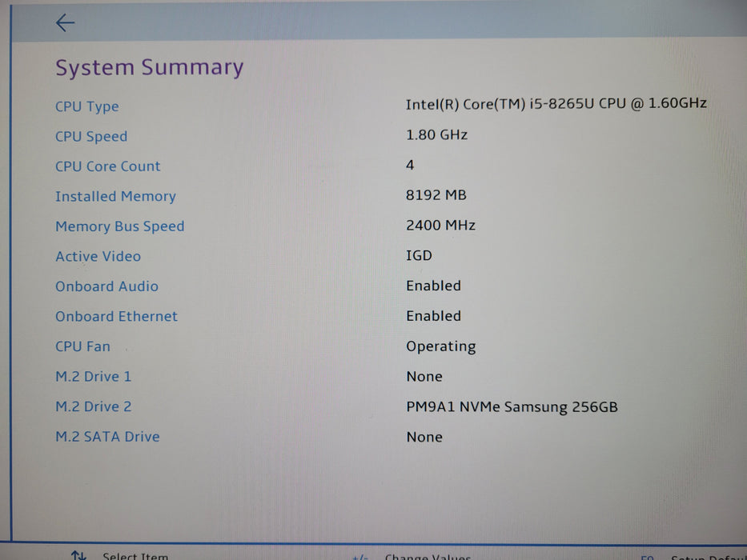This screenshot has height=560, width=747.
Task: Click the Operating status value
Action: (x=440, y=346)
